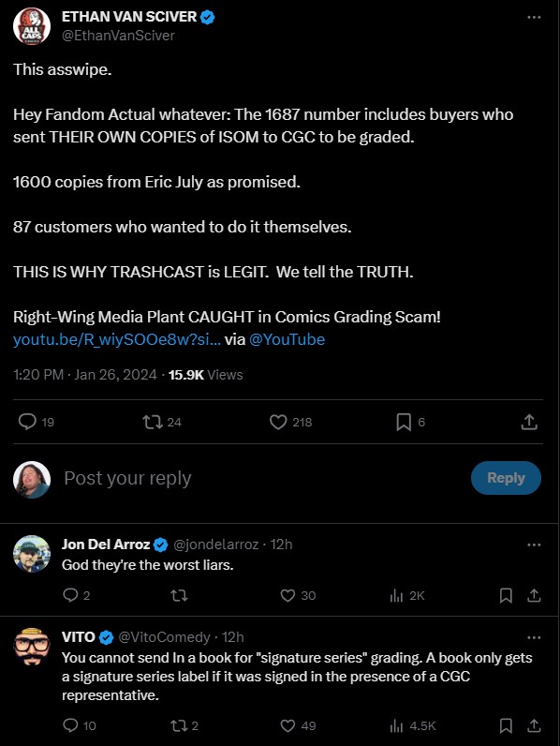Like VITO's reply about signature series
This screenshot has height=746, width=560.
[287, 725]
